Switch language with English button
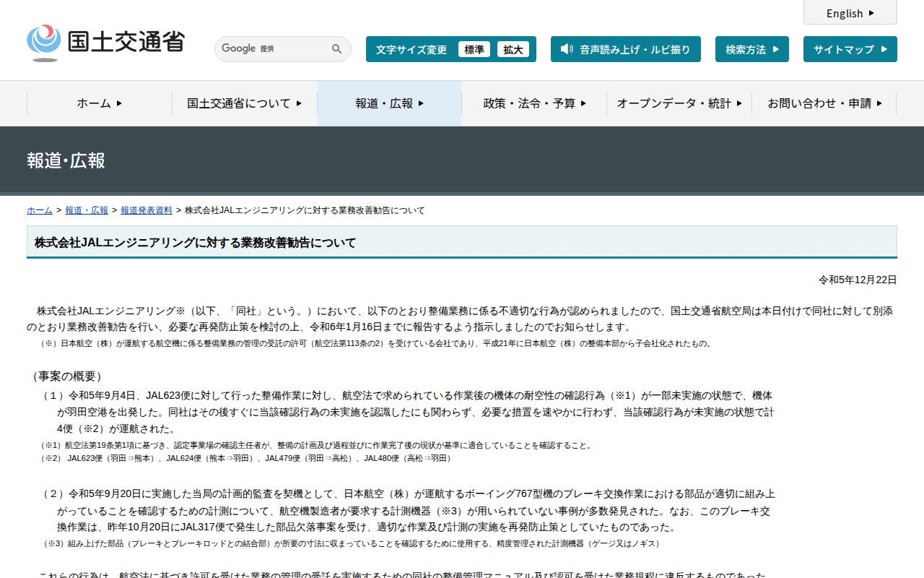The image size is (924, 578). pos(850,12)
